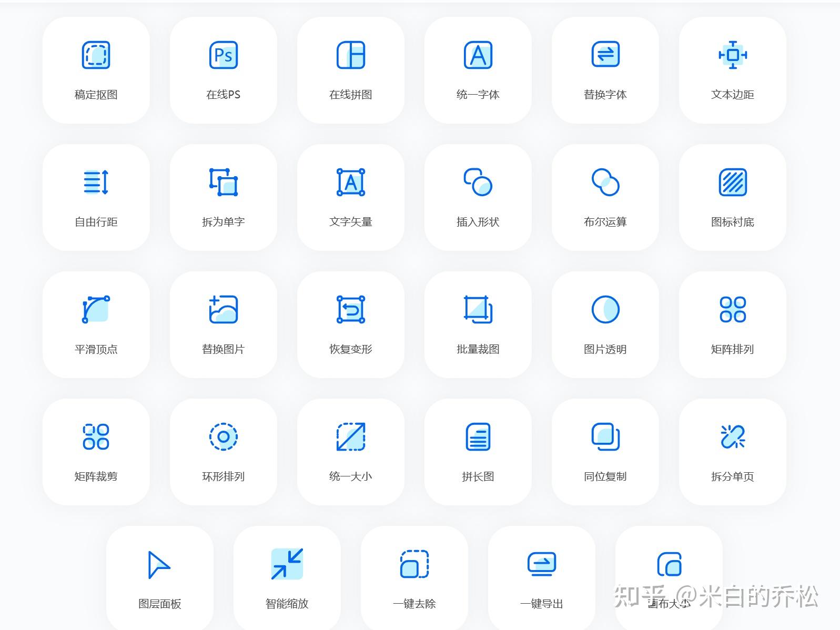This screenshot has width=840, height=630.
Task: Launch the 在线PS tool icon
Action: click(224, 55)
